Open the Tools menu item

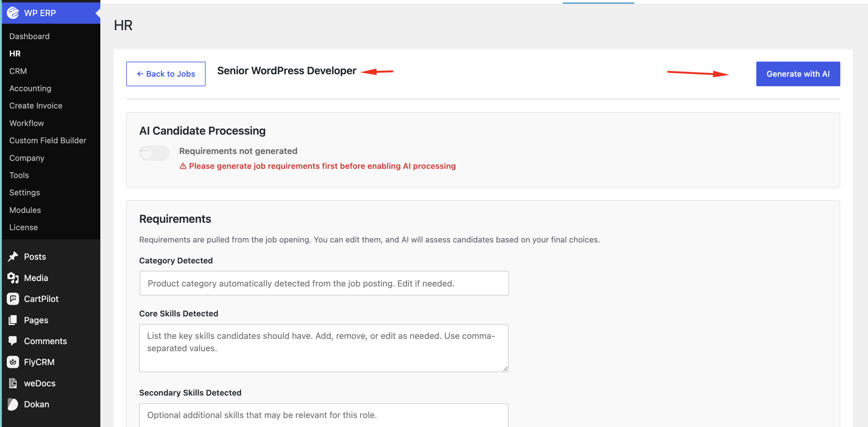click(x=19, y=175)
